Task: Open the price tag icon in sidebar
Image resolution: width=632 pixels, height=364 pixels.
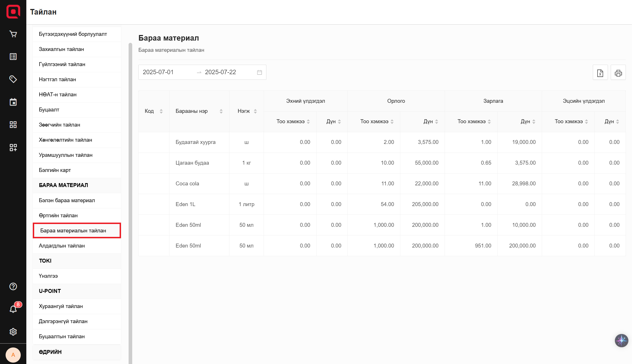Action: pyautogui.click(x=13, y=79)
